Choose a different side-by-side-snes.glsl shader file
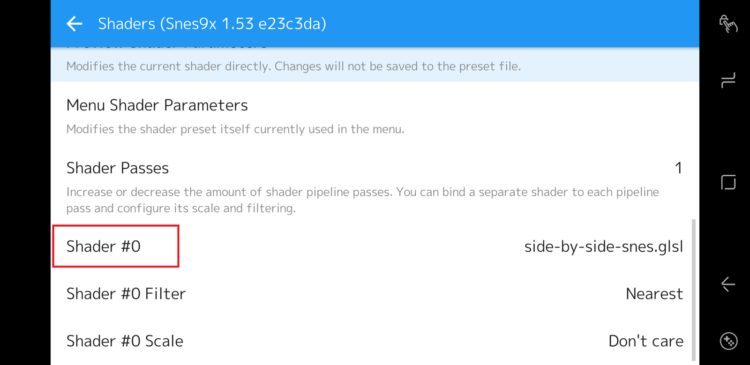 pos(604,247)
